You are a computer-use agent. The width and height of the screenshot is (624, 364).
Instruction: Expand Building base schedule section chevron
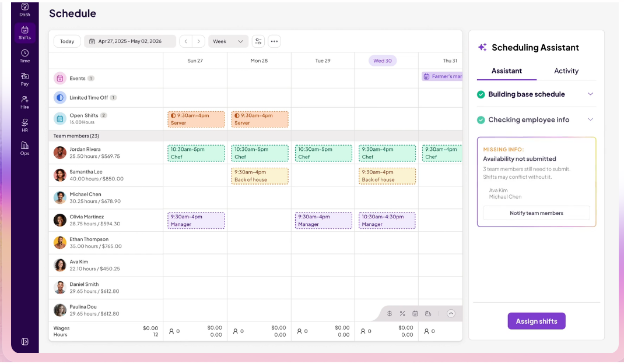[x=591, y=94]
